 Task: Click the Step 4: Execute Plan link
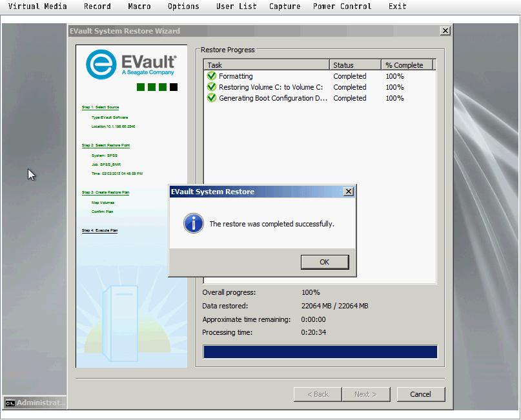(99, 230)
